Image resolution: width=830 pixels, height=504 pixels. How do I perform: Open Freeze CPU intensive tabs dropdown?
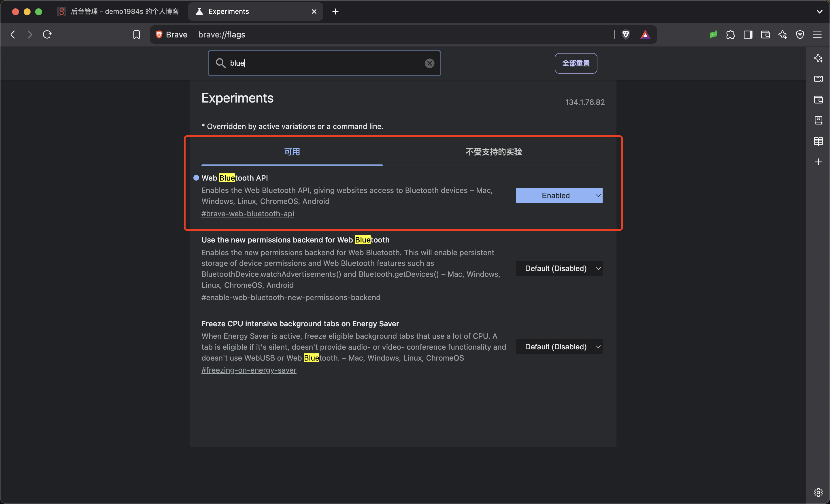tap(559, 347)
